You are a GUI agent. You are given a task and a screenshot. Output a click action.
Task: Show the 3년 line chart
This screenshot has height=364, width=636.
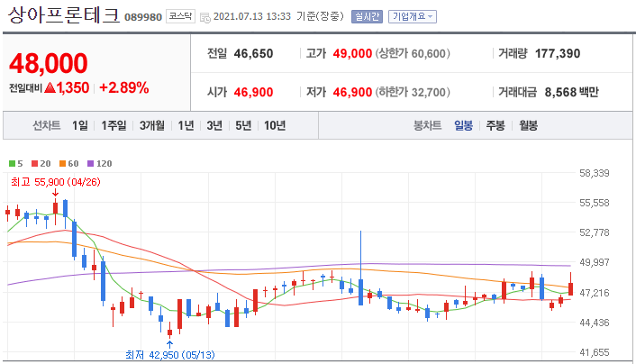pyautogui.click(x=214, y=126)
